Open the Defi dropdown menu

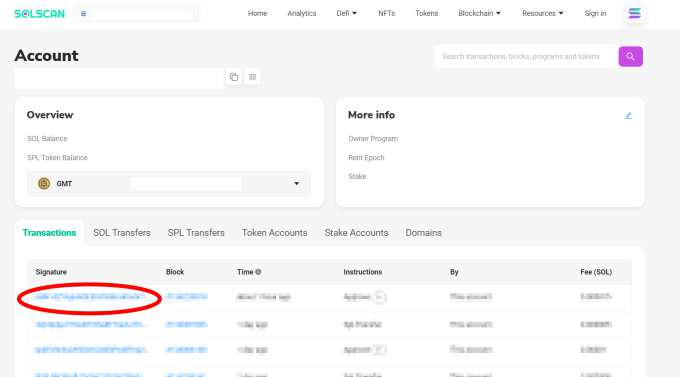click(346, 13)
